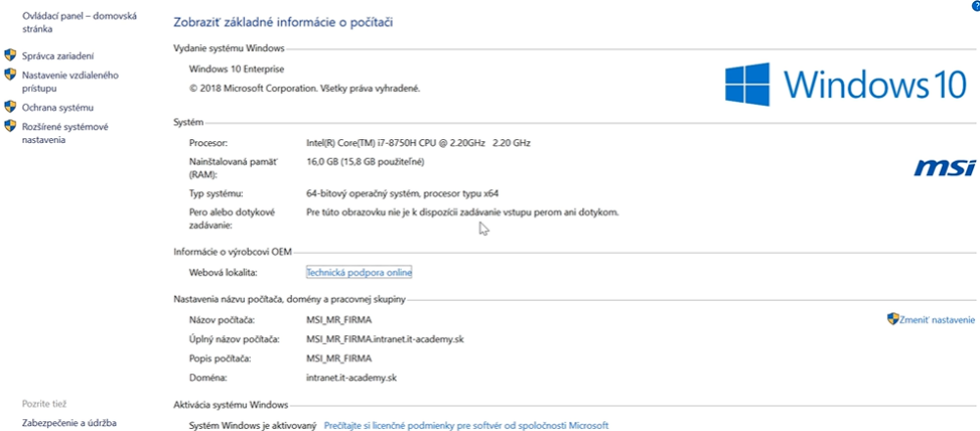Image resolution: width=980 pixels, height=431 pixels.
Task: Click the shield icon beside Ochrana systému
Action: [x=11, y=107]
